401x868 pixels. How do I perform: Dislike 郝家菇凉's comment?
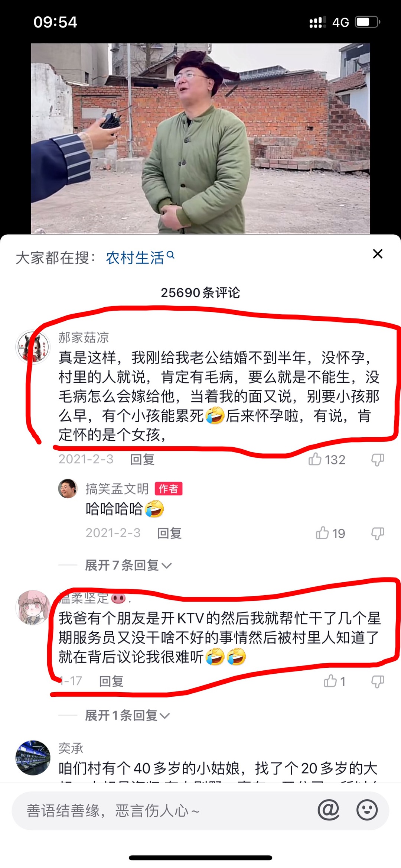tap(378, 460)
